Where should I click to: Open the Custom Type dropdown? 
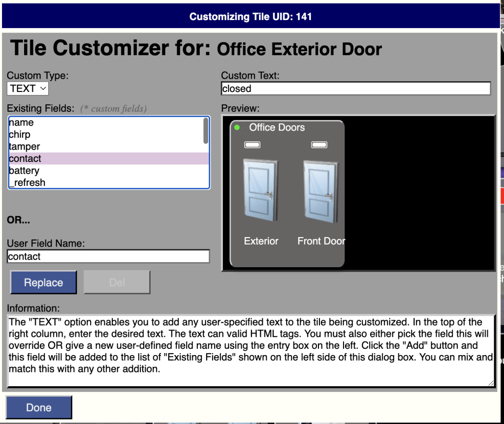coord(28,89)
